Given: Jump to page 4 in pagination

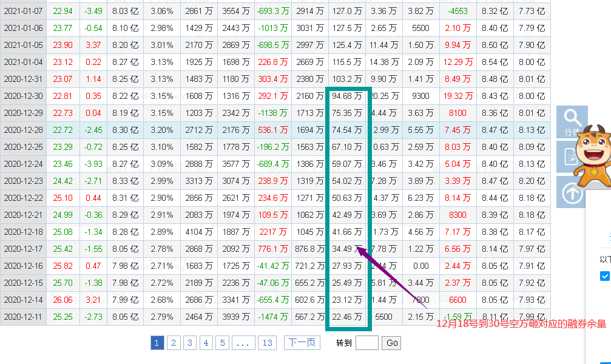Looking at the screenshot, I should 206,343.
